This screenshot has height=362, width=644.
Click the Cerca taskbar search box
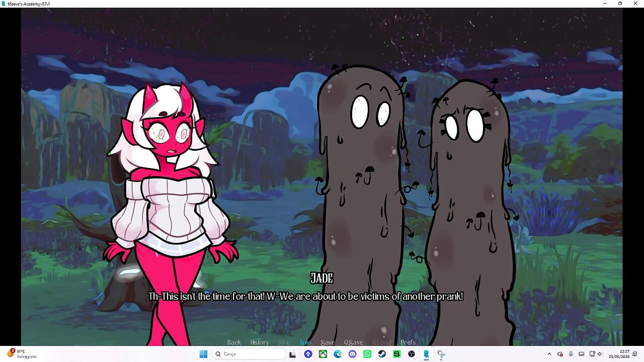[249, 354]
